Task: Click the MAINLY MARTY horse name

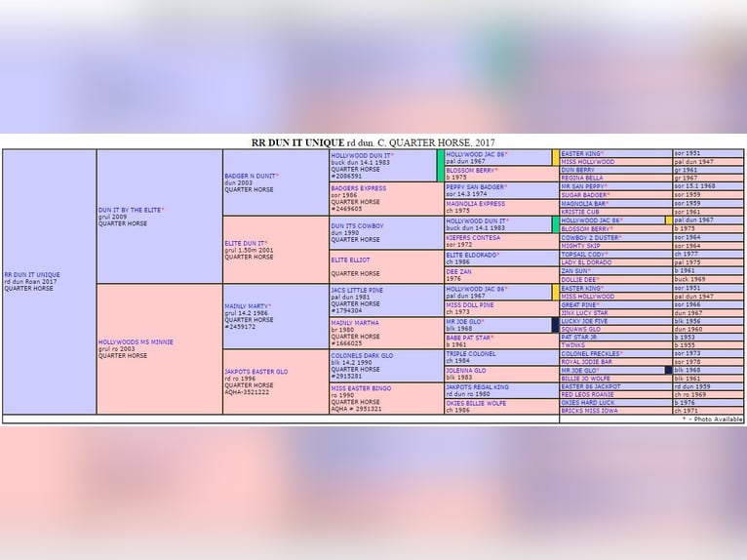Action: coord(247,305)
